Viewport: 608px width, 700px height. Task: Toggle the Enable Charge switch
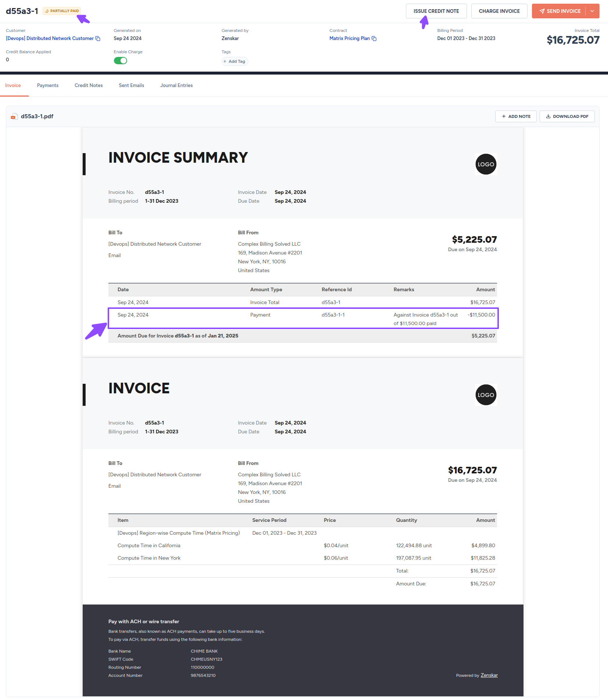(x=120, y=61)
